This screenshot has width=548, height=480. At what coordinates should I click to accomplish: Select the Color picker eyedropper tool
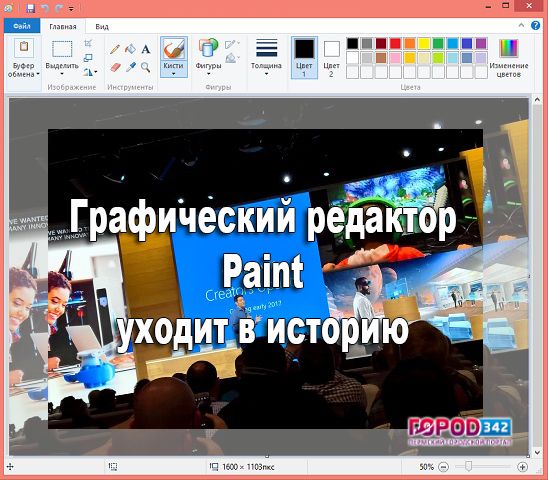click(130, 67)
